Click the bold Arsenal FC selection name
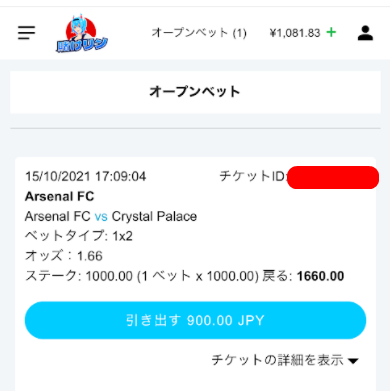Screen dimensions: 390x391 click(60, 196)
